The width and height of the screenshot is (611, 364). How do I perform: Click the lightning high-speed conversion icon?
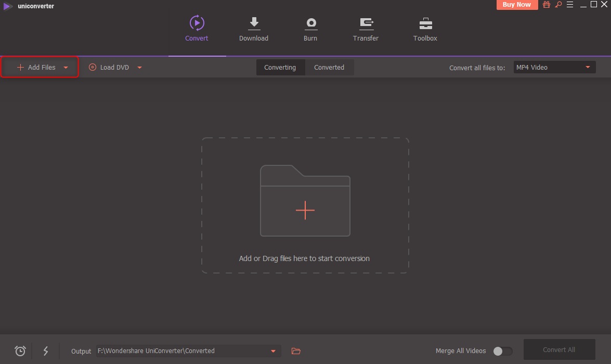(x=46, y=351)
